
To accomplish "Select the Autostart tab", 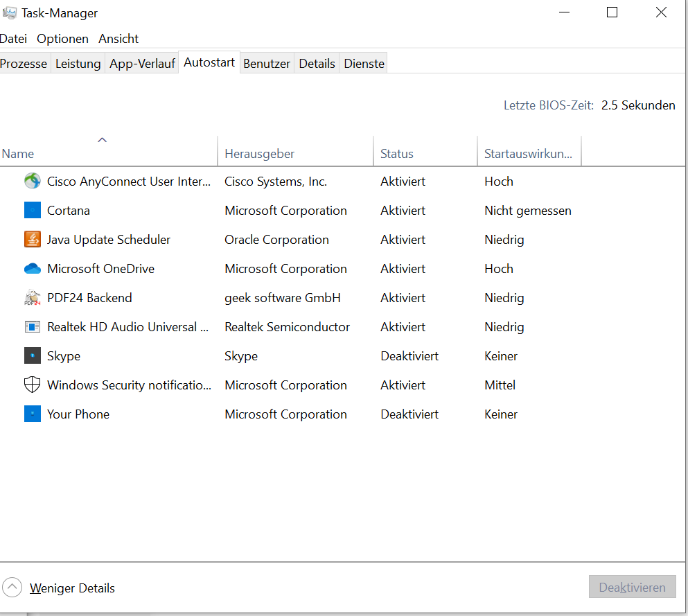I will (209, 62).
